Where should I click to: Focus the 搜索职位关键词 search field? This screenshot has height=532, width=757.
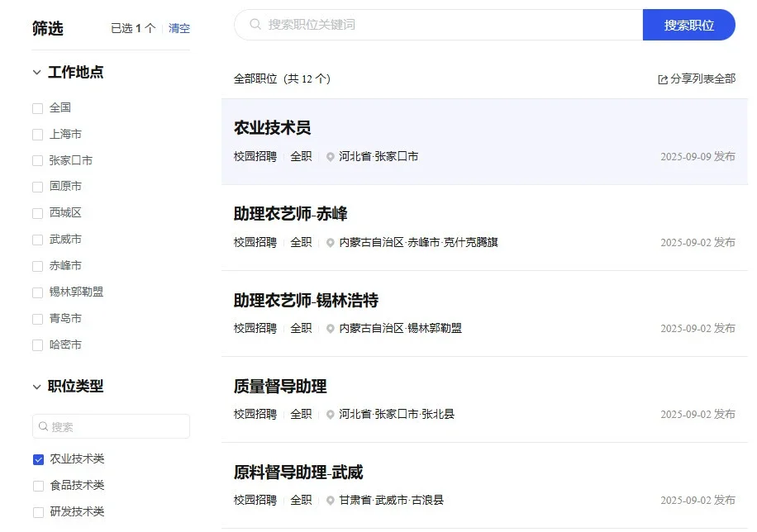click(438, 25)
